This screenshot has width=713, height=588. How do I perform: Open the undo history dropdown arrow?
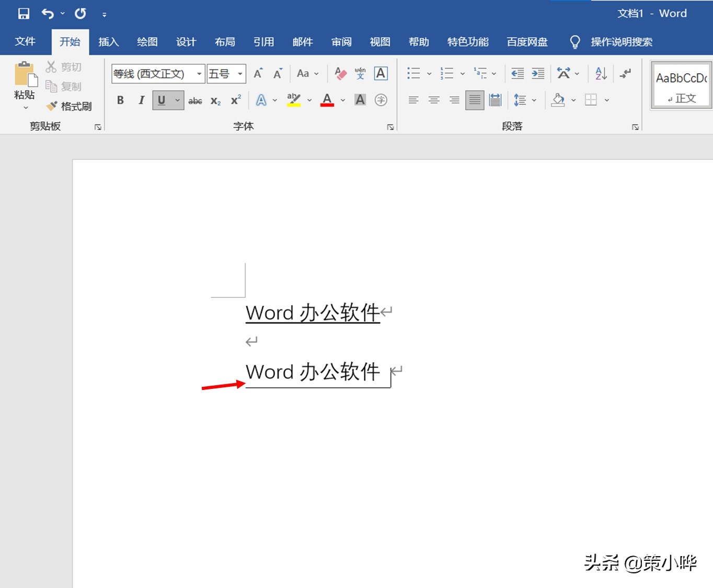(x=63, y=14)
